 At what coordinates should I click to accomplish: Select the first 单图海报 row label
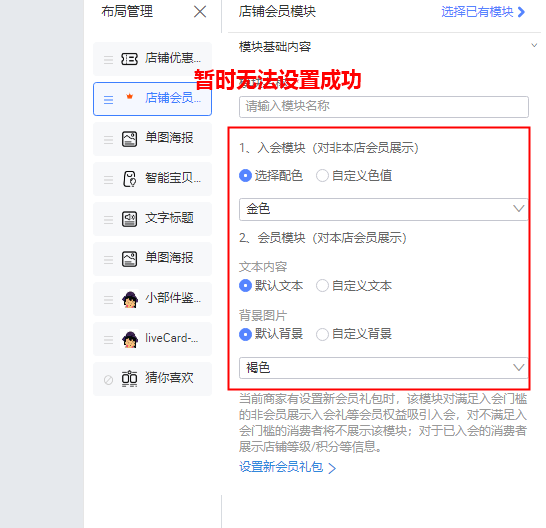click(169, 138)
